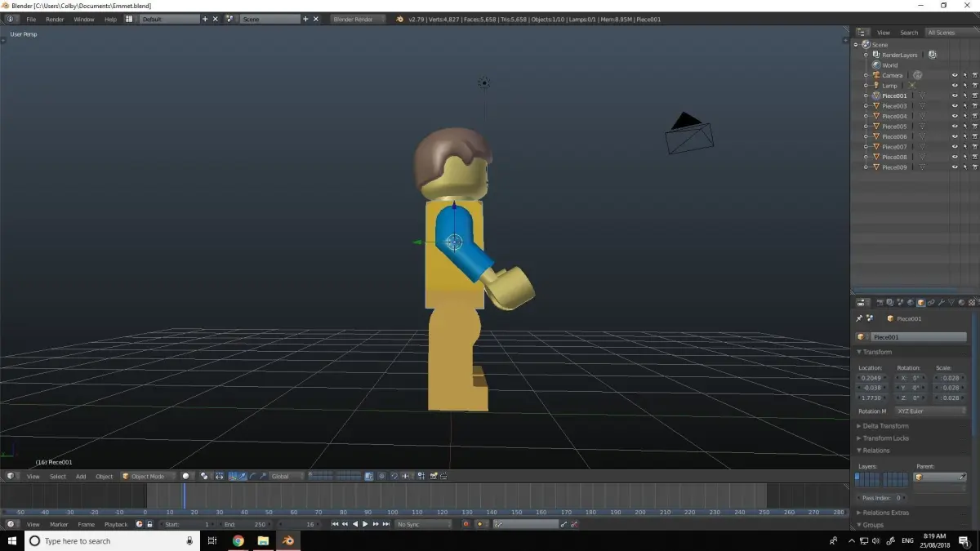Image resolution: width=980 pixels, height=551 pixels.
Task: Open the Constraints chain-link tab icon
Action: tap(931, 302)
